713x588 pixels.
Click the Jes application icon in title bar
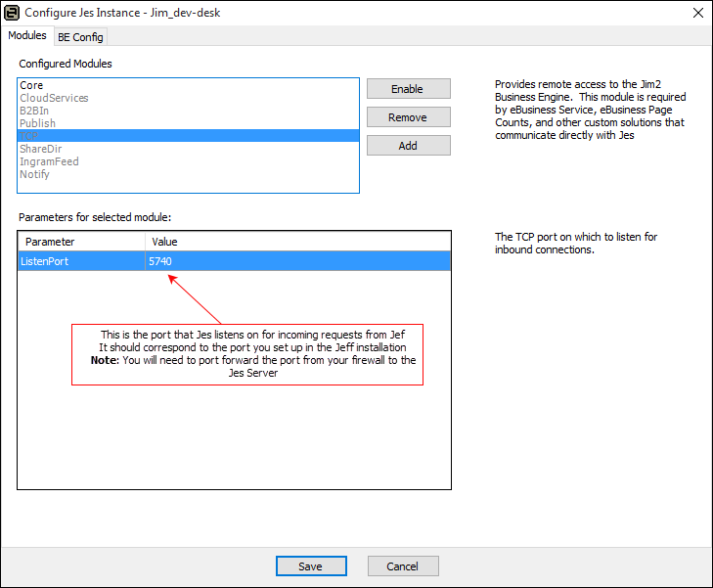(12, 13)
